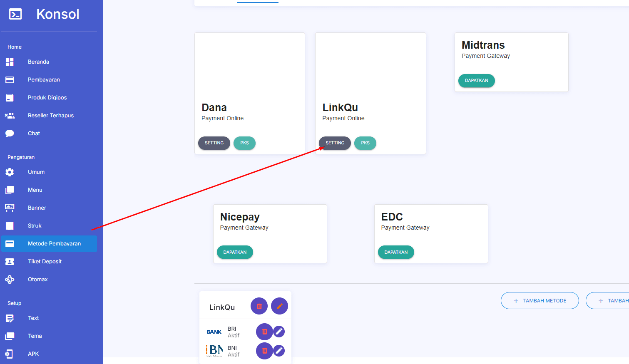Click the Chat bubble icon
Viewport: 629px width, 364px height.
[10, 134]
